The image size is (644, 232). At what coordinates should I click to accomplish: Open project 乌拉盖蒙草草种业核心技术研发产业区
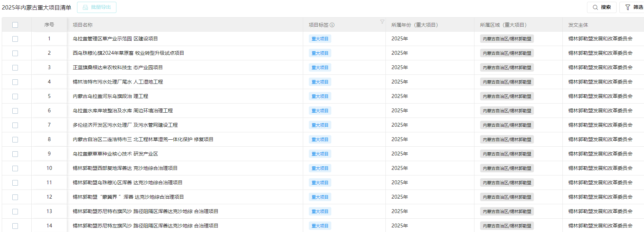(115, 154)
